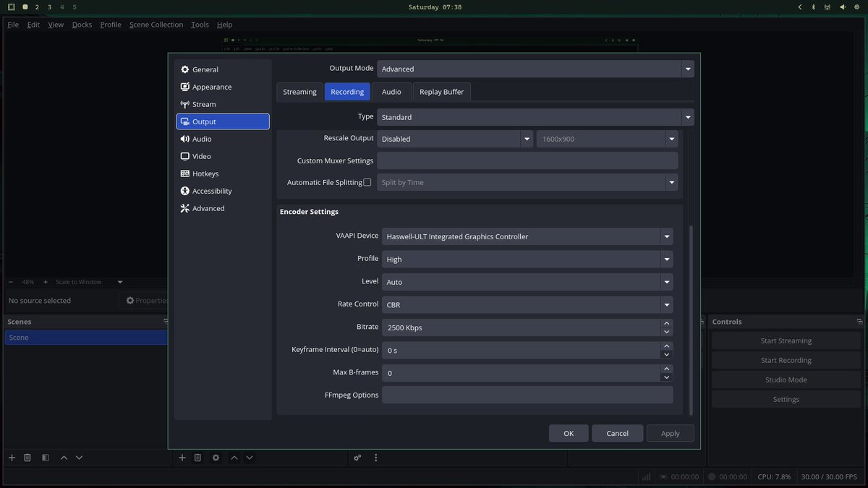Open File menu
This screenshot has width=868, height=488.
pos(13,25)
